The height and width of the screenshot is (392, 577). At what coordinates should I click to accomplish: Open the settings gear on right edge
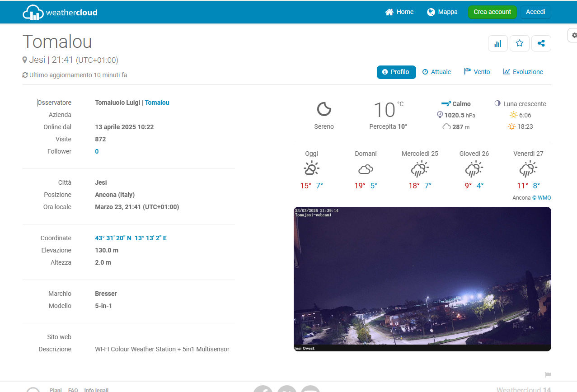click(574, 35)
